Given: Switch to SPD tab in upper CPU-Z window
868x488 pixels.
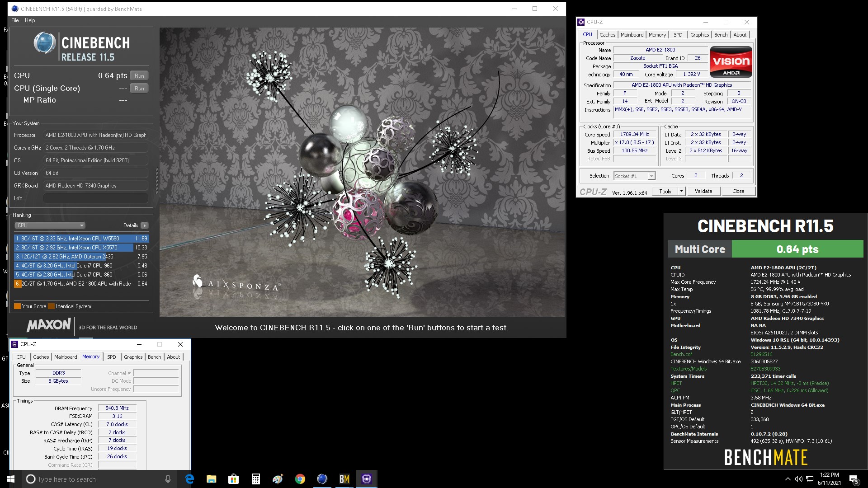Looking at the screenshot, I should coord(678,35).
